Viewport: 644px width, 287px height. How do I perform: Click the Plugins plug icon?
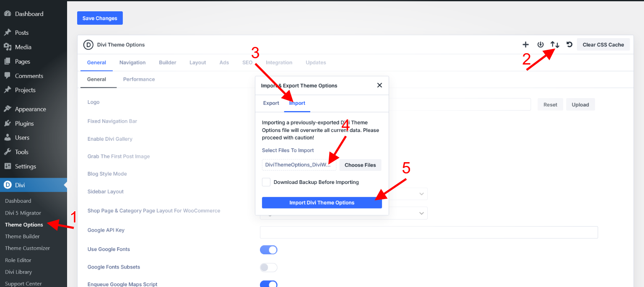pos(7,124)
